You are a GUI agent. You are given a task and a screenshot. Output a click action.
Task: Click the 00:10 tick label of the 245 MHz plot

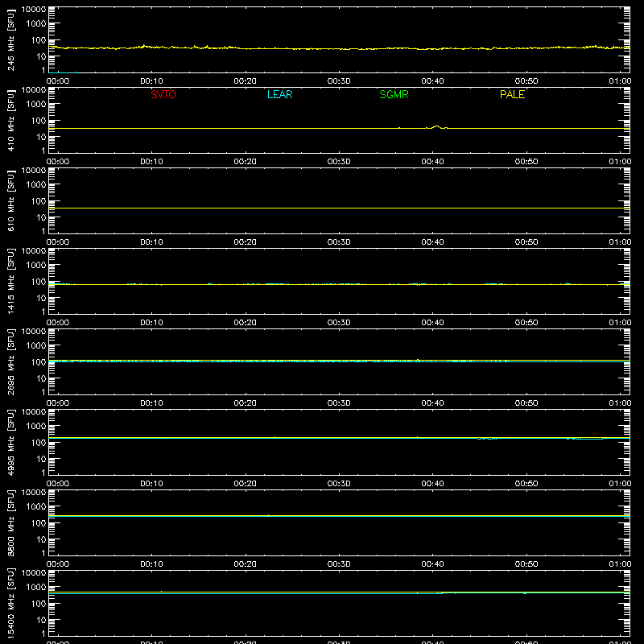pyautogui.click(x=151, y=81)
